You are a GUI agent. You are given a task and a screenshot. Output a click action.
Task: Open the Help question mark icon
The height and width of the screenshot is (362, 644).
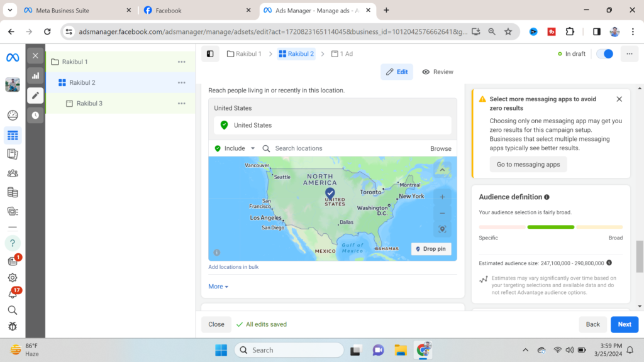click(x=13, y=243)
